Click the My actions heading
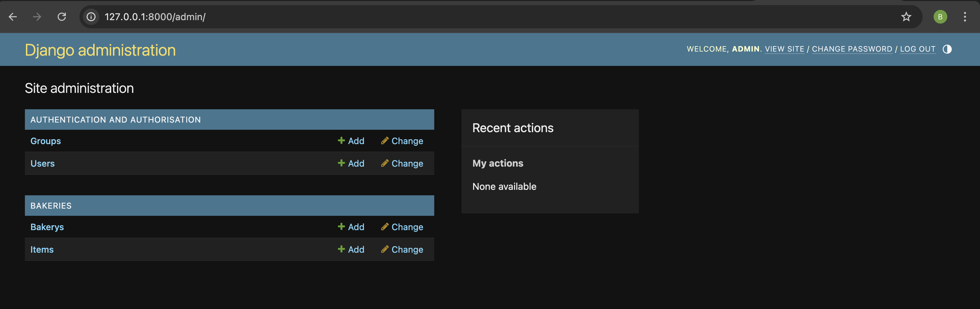 [x=498, y=164]
